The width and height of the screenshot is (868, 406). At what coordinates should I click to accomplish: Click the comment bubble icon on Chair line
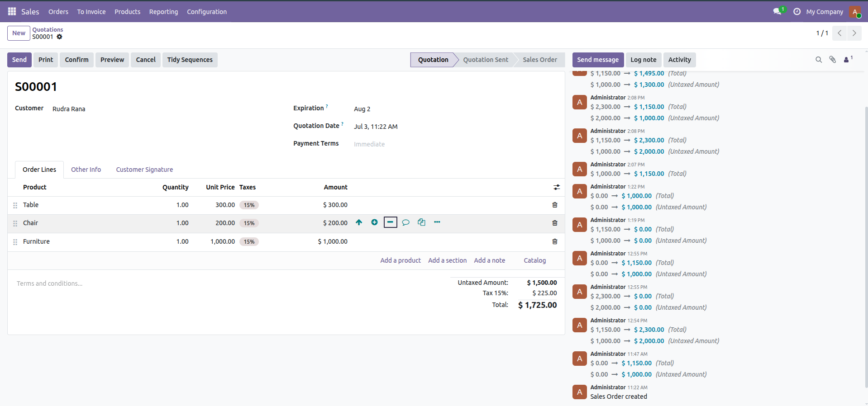(x=406, y=222)
